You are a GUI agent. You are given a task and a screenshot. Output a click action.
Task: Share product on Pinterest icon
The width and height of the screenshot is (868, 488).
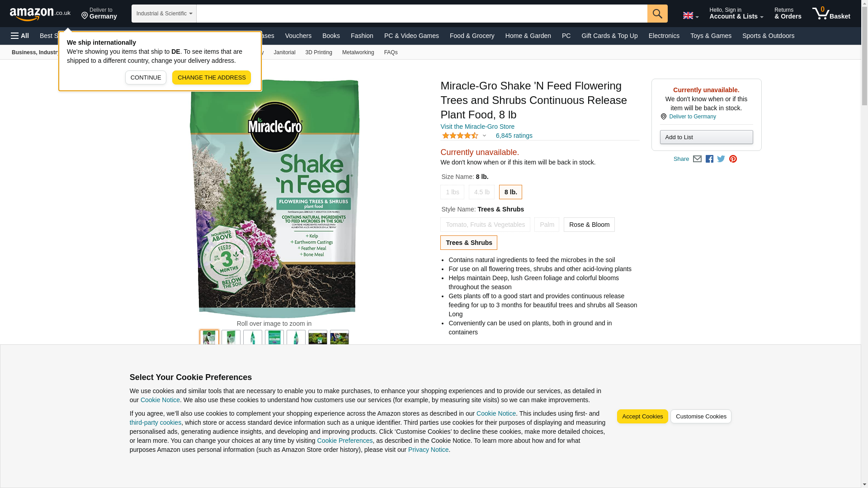tap(733, 159)
